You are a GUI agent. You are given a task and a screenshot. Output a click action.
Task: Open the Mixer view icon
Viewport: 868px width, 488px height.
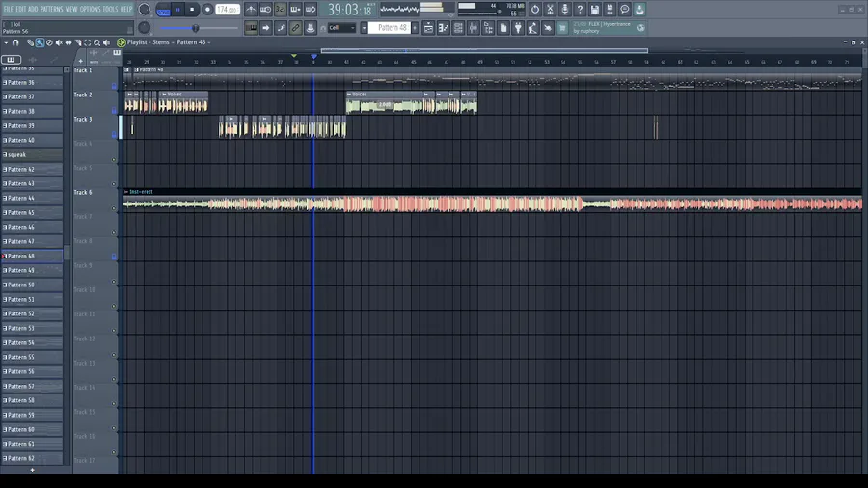[x=474, y=28]
